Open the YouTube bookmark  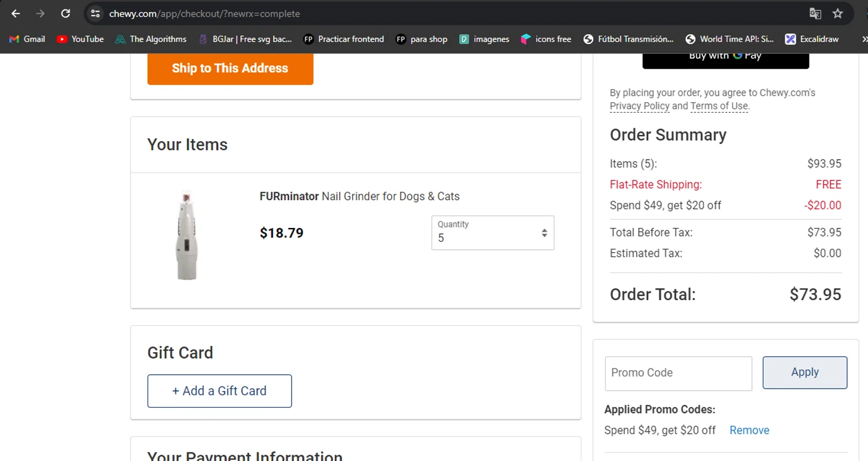pyautogui.click(x=80, y=39)
